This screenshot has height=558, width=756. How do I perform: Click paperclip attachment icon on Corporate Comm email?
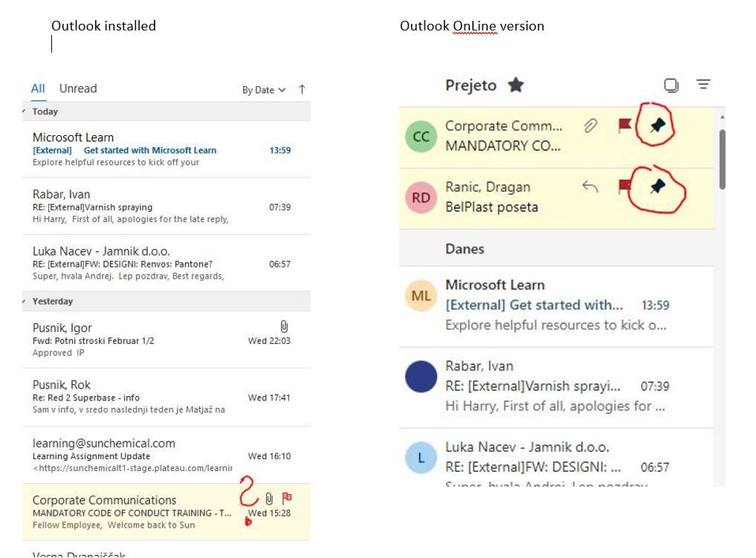pos(591,126)
